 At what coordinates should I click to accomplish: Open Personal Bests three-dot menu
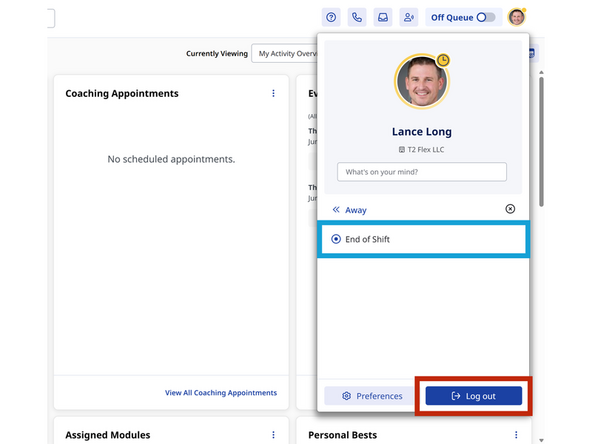coord(516,435)
